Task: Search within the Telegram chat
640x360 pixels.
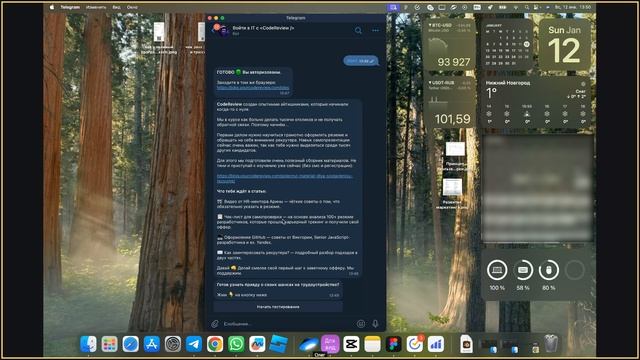Action: point(358,31)
